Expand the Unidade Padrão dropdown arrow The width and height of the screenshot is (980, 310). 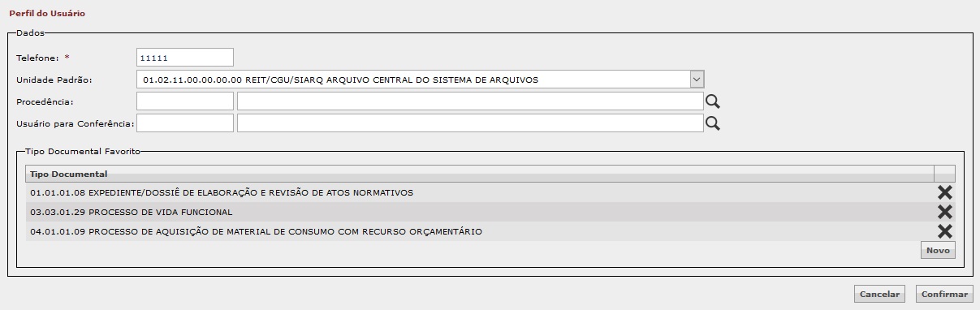[x=697, y=80]
